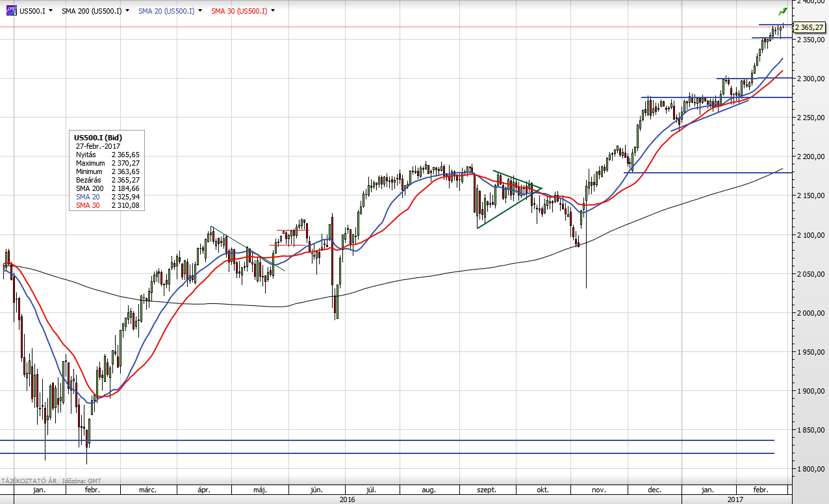Click the 2 250,00 price axis label
Image resolution: width=829 pixels, height=504 pixels.
(x=810, y=118)
